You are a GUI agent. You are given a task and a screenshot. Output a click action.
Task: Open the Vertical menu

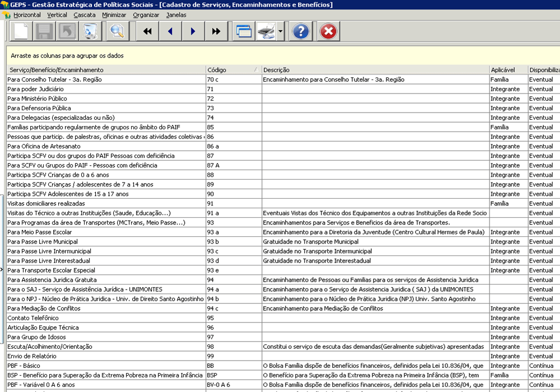pyautogui.click(x=57, y=15)
